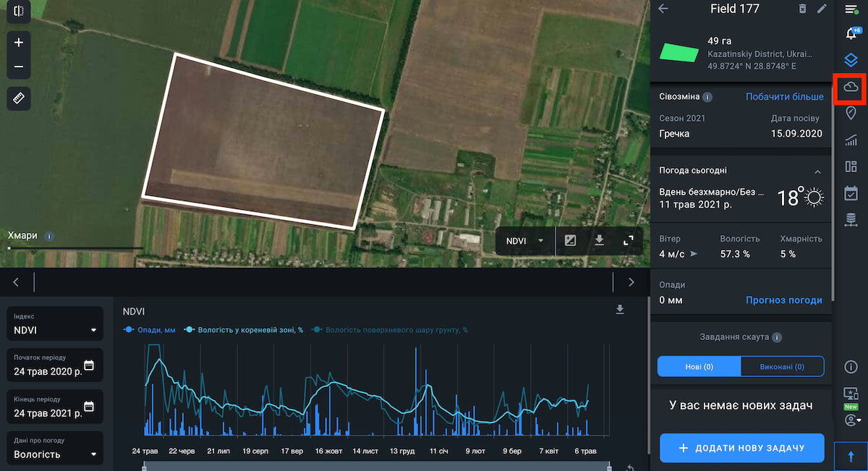This screenshot has width=868, height=471.
Task: Open the weather cloud icon in sidebar
Action: click(851, 88)
